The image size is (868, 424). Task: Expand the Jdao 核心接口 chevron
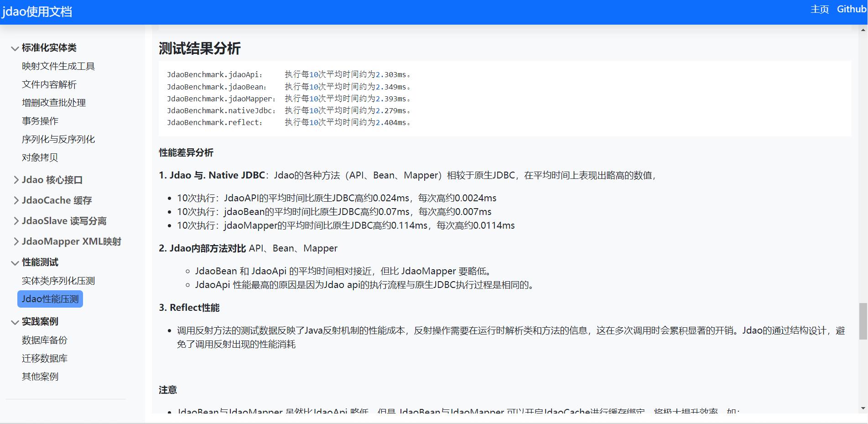pos(16,180)
